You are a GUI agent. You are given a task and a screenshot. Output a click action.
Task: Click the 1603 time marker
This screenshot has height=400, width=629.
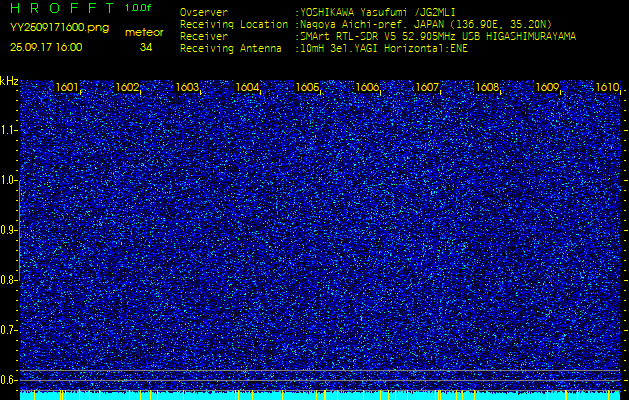click(187, 87)
